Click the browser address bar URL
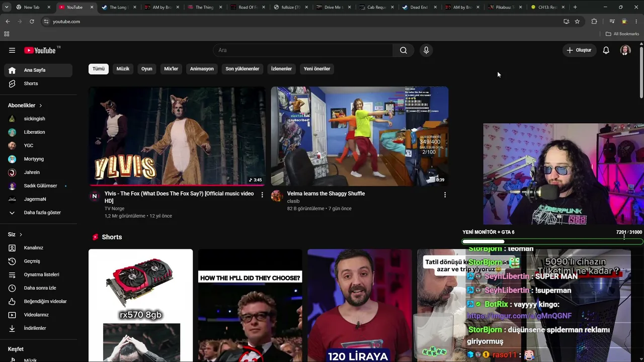The image size is (644, 362). (66, 22)
